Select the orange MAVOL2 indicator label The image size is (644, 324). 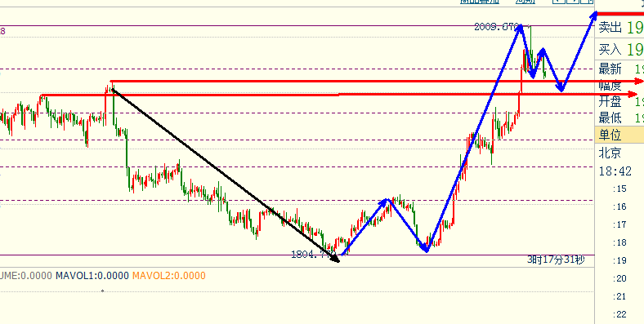coord(169,276)
